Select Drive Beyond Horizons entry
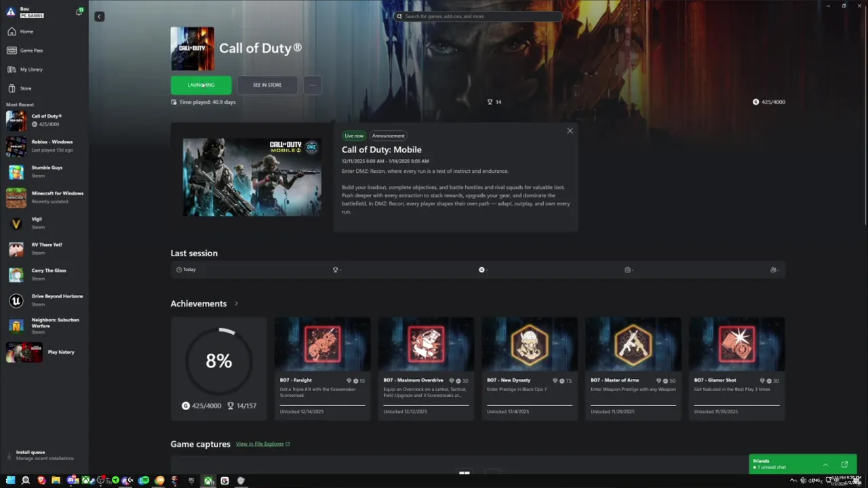Viewport: 868px width, 488px height. 44,300
